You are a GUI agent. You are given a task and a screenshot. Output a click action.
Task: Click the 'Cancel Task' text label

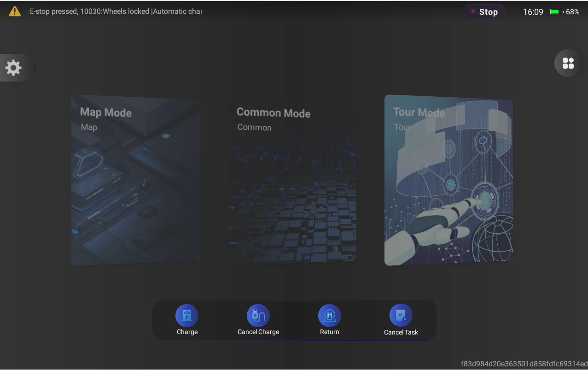pyautogui.click(x=401, y=332)
